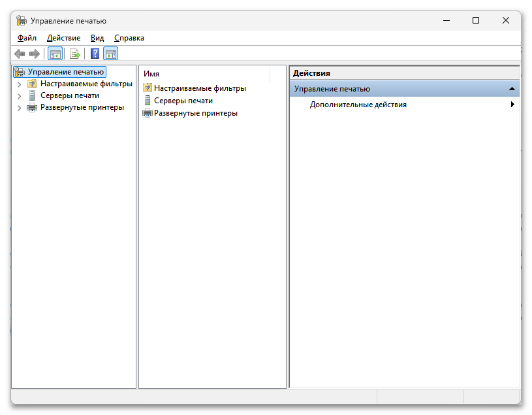This screenshot has width=532, height=415.
Task: Sort by the Имя column header
Action: (x=205, y=74)
